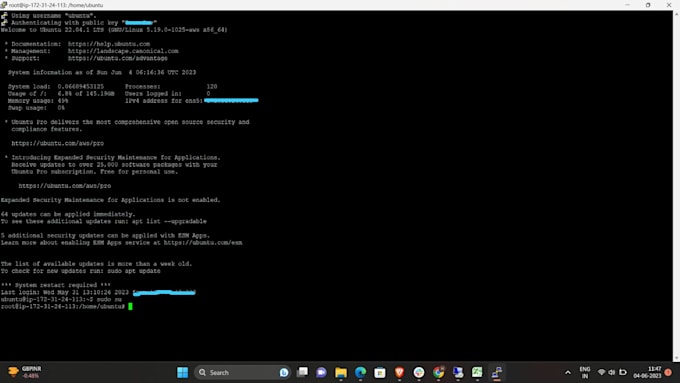Launch Microsoft Edge from the taskbar
Screen dimensions: 680x383
[x=360, y=372]
